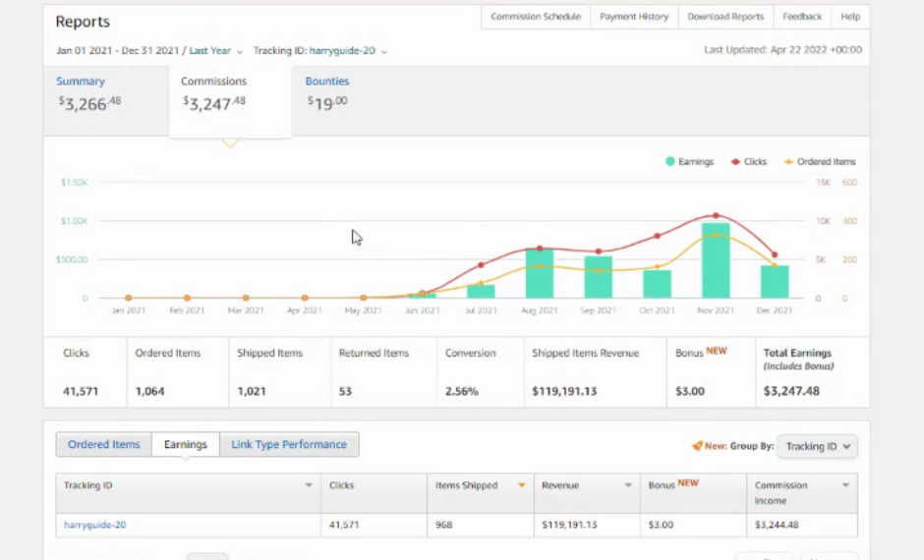Click the Reports page heading
Image resolution: width=924 pixels, height=560 pixels.
point(83,22)
